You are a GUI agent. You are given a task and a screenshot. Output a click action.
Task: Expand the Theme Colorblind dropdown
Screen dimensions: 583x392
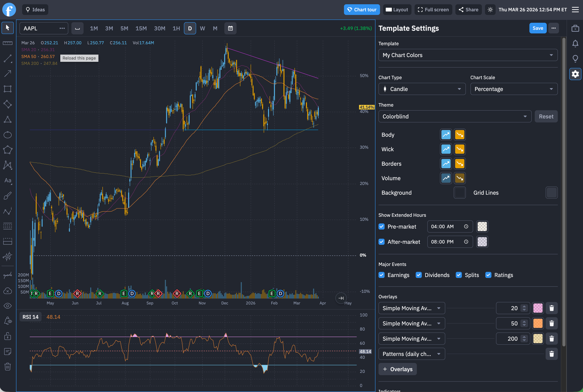coord(455,116)
